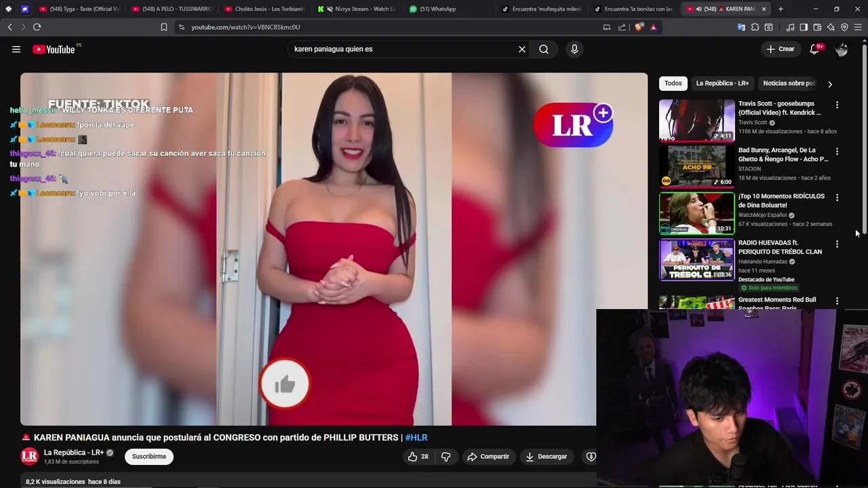Viewport: 868px width, 488px height.
Task: Open the #HLR hashtag link
Action: (x=416, y=438)
